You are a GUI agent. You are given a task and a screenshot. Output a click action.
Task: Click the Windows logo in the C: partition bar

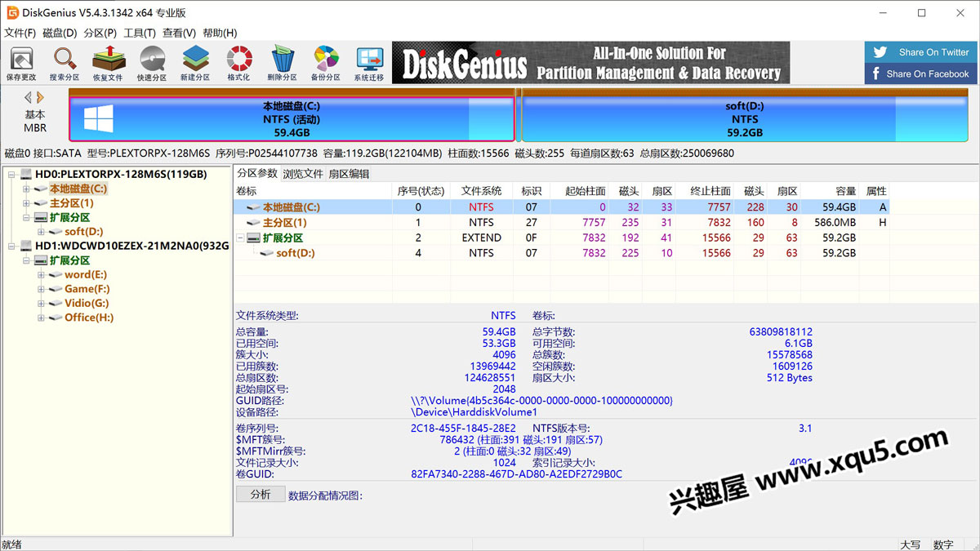pyautogui.click(x=98, y=119)
